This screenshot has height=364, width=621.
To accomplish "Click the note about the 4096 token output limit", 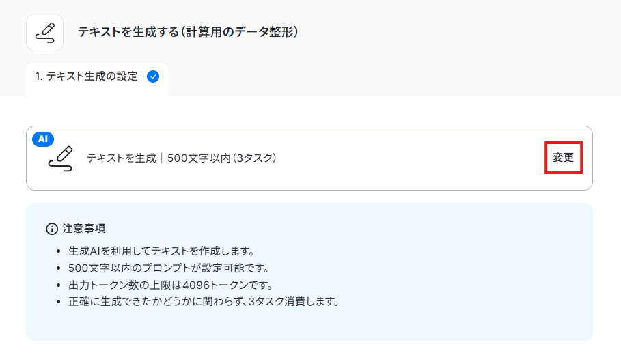I will point(171,285).
